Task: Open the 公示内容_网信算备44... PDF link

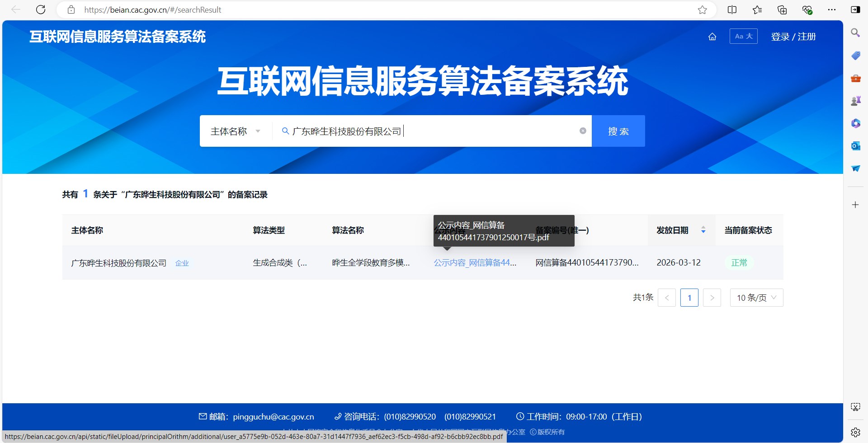Action: [475, 263]
